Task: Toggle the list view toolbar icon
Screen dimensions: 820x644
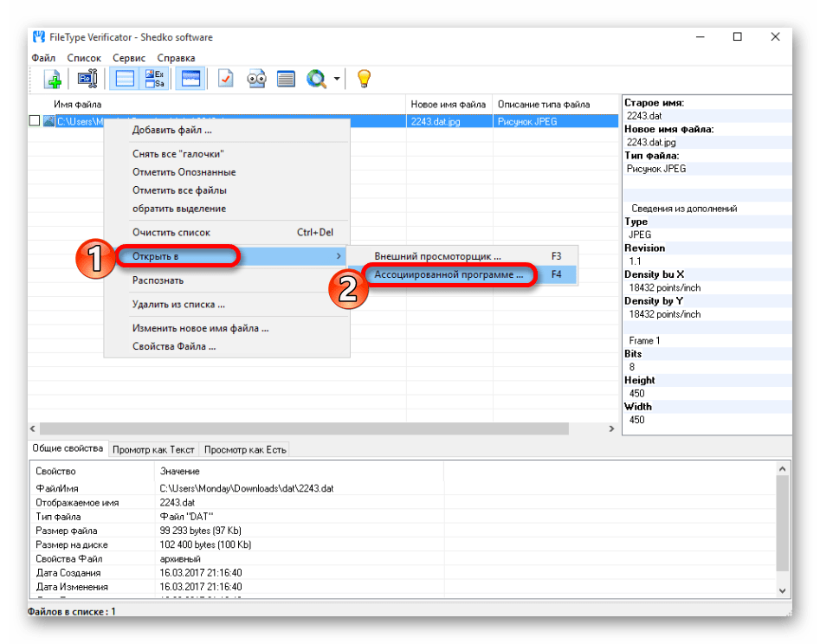Action: [x=125, y=80]
